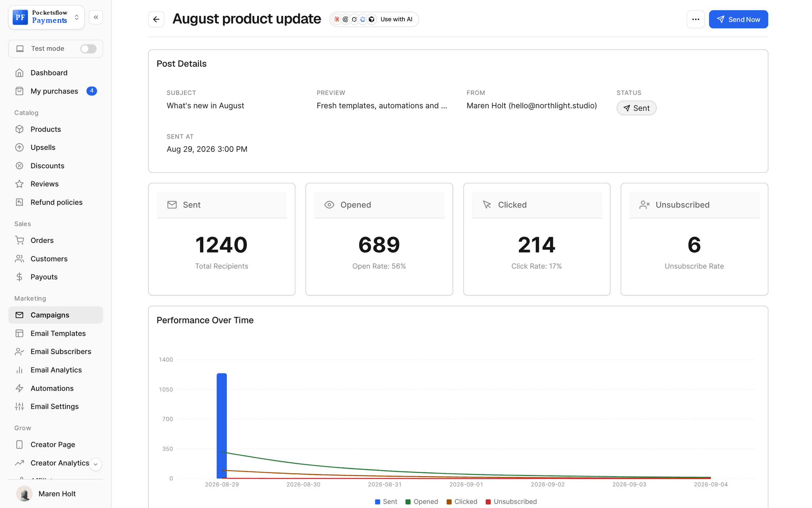Click the cursor icon on Clicked card
The height and width of the screenshot is (508, 812).
pyautogui.click(x=487, y=205)
